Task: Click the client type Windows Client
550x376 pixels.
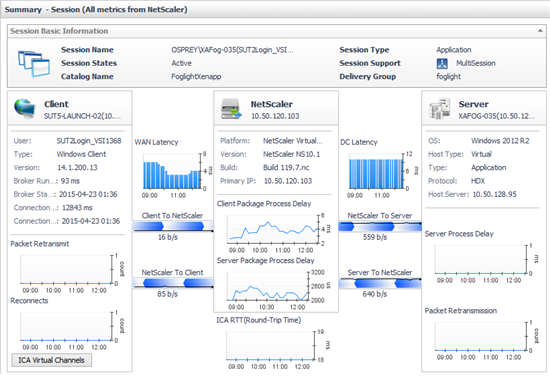Action: pos(81,154)
